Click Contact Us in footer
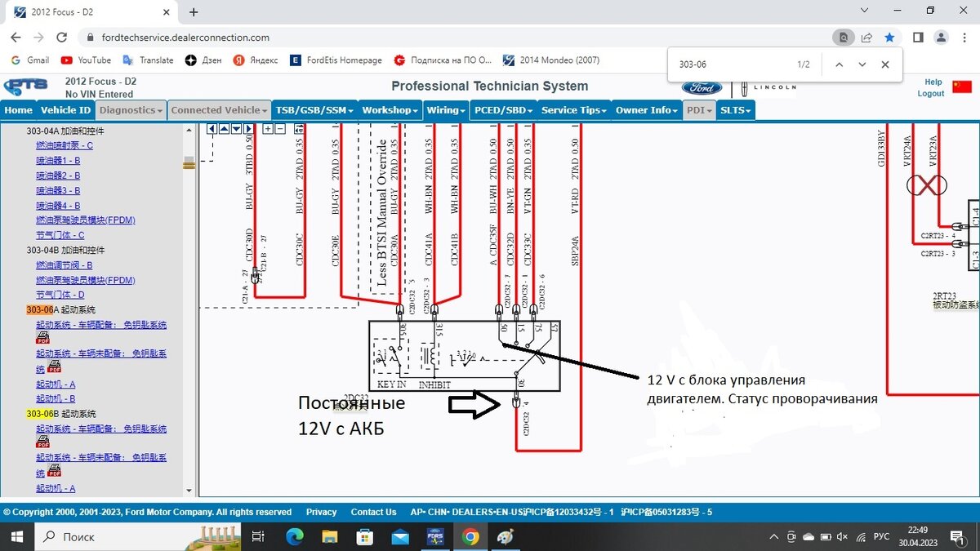The width and height of the screenshot is (980, 551). pyautogui.click(x=373, y=512)
